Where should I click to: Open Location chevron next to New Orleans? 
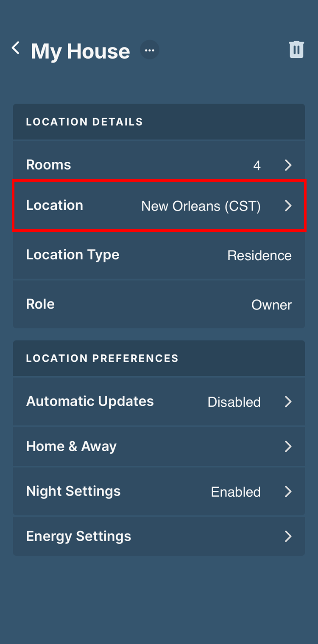pos(288,206)
